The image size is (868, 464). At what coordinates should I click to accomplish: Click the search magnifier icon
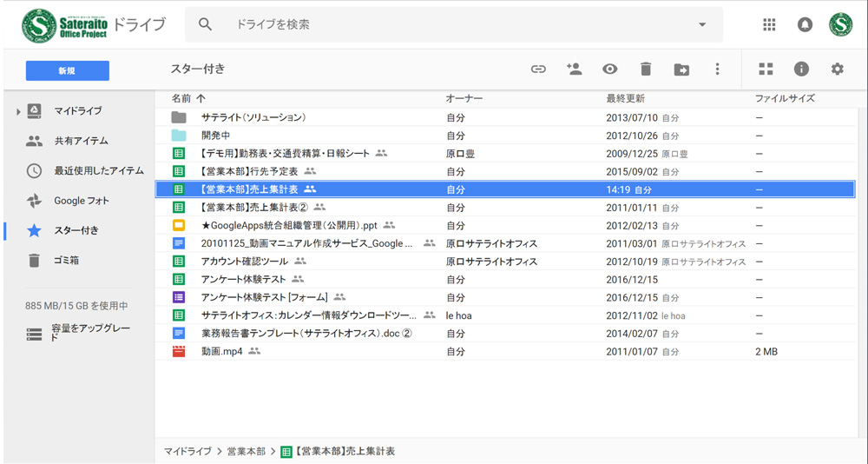click(206, 24)
